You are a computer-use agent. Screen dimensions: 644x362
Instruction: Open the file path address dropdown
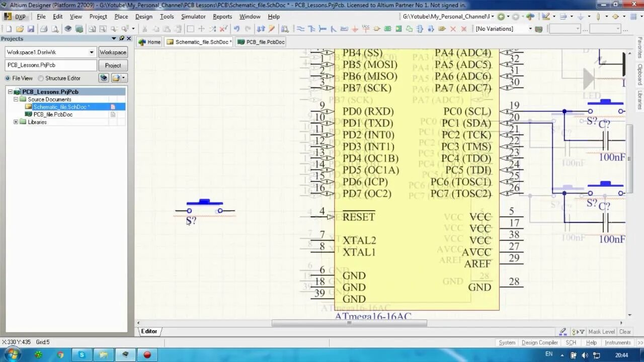492,17
